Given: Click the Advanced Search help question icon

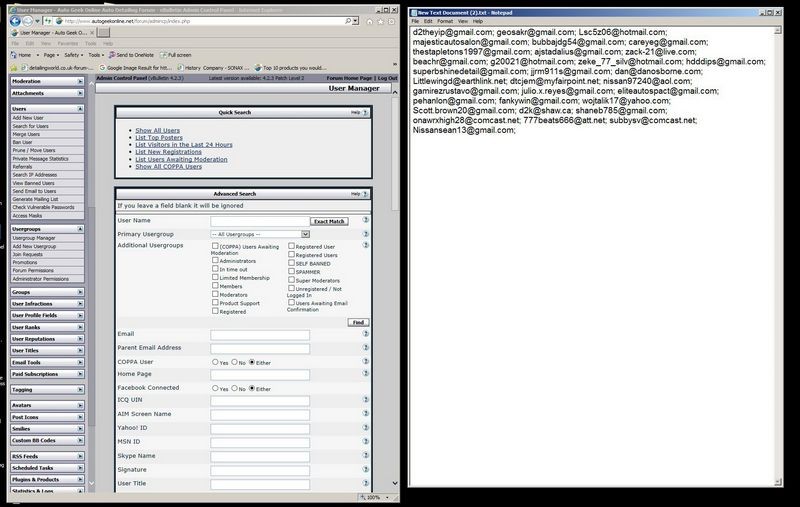Looking at the screenshot, I should pyautogui.click(x=365, y=194).
